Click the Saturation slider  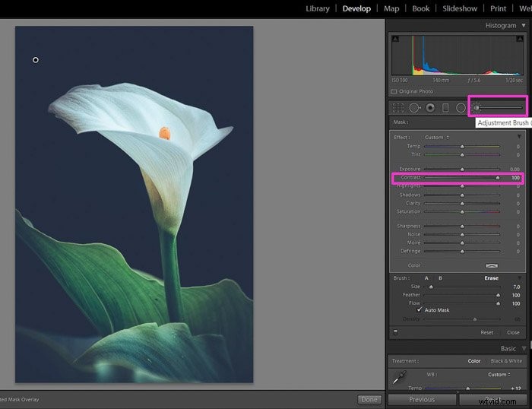(462, 212)
